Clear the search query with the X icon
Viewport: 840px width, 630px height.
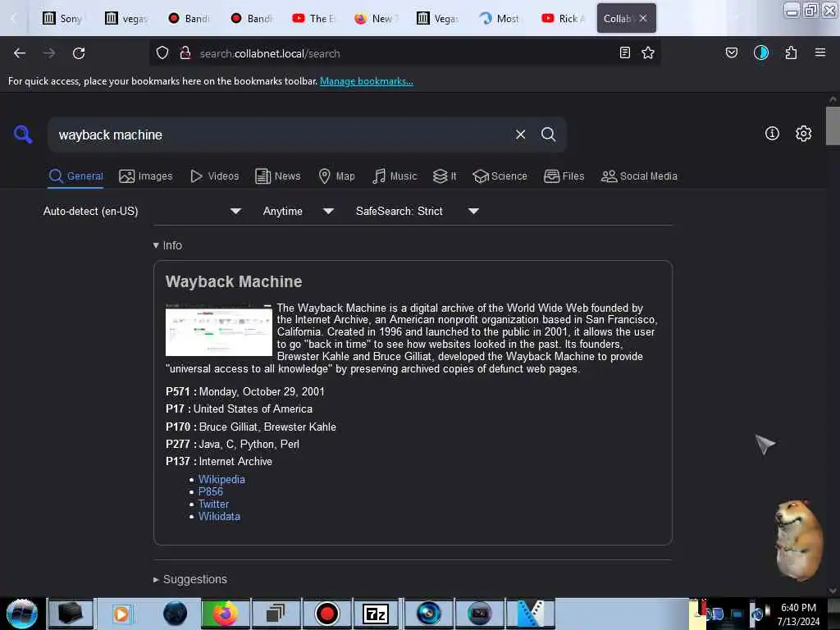[x=520, y=135]
